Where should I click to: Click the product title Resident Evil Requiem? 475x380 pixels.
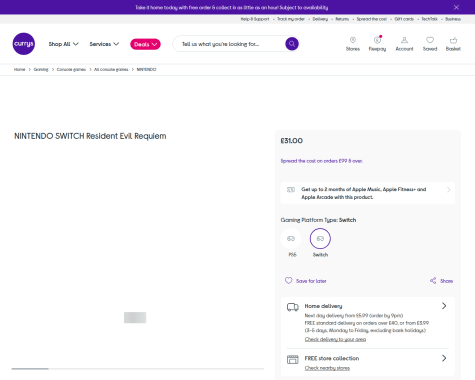click(x=90, y=136)
